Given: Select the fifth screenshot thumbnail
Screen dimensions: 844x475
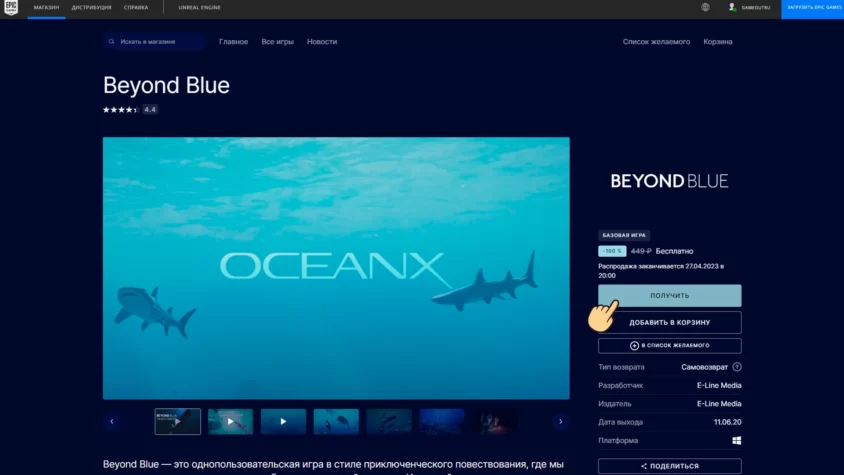Looking at the screenshot, I should [389, 422].
